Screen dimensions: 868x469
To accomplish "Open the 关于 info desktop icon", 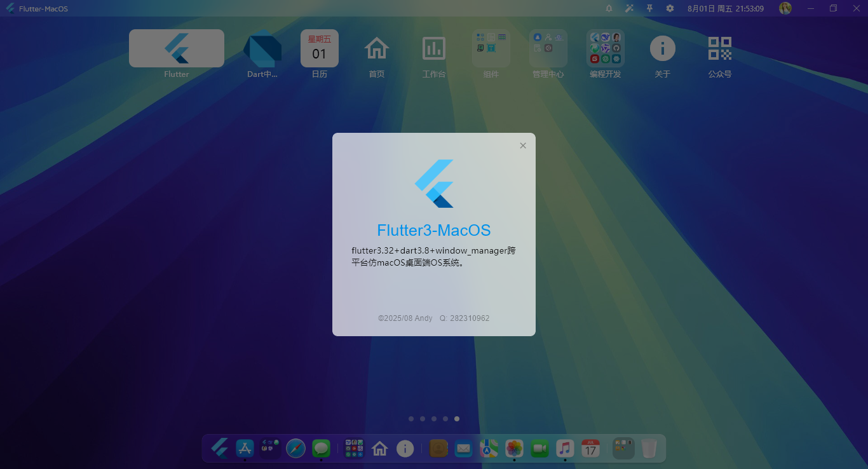I will [x=663, y=48].
